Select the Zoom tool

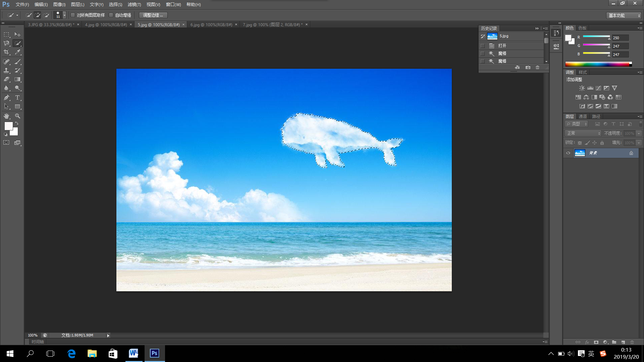(x=17, y=116)
